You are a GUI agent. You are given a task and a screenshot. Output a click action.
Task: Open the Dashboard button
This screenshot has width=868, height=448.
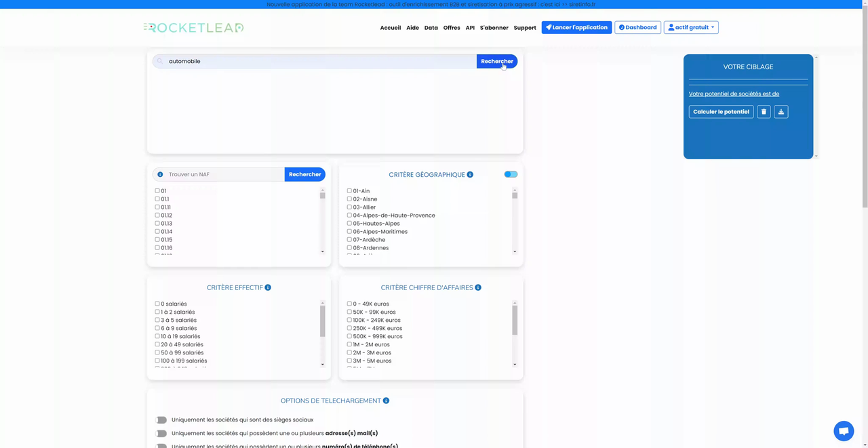tap(637, 28)
